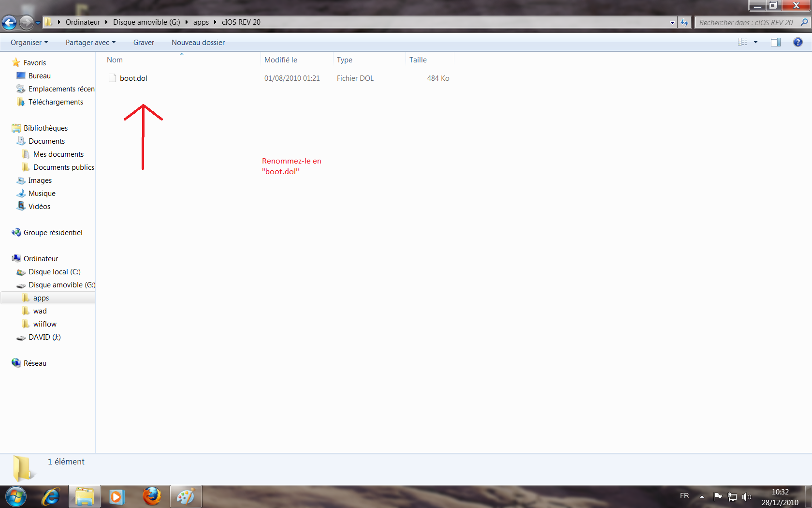812x508 pixels.
Task: Open 'Documents publics' in the sidebar
Action: [64, 167]
